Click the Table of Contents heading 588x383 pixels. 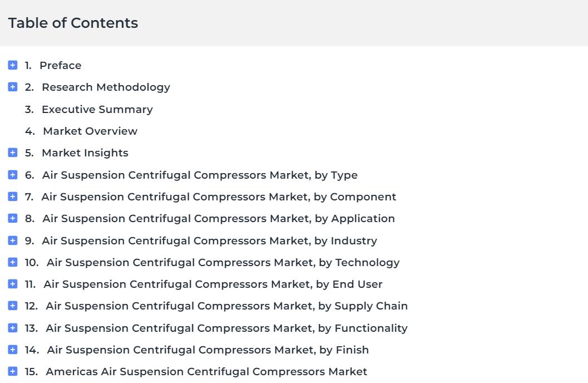click(x=73, y=23)
